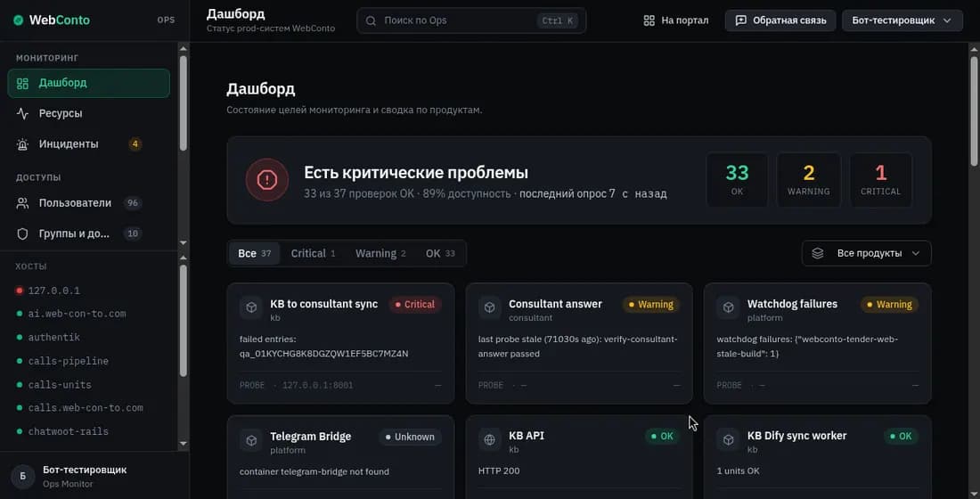Click the Инциденты badge showing 4

point(135,143)
